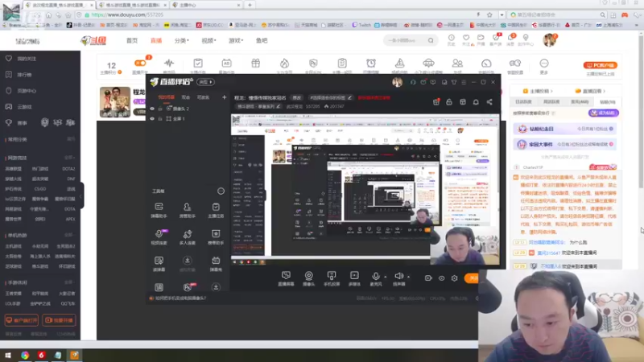Toggle the preview eye icon in bottom bar
644x362 pixels.
coord(441,278)
